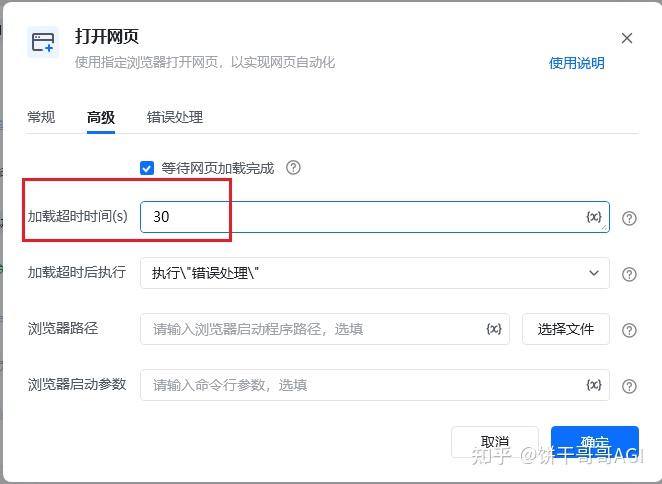This screenshot has width=662, height=484.
Task: Focus the 浏览器启动参数 input field
Action: tap(374, 385)
